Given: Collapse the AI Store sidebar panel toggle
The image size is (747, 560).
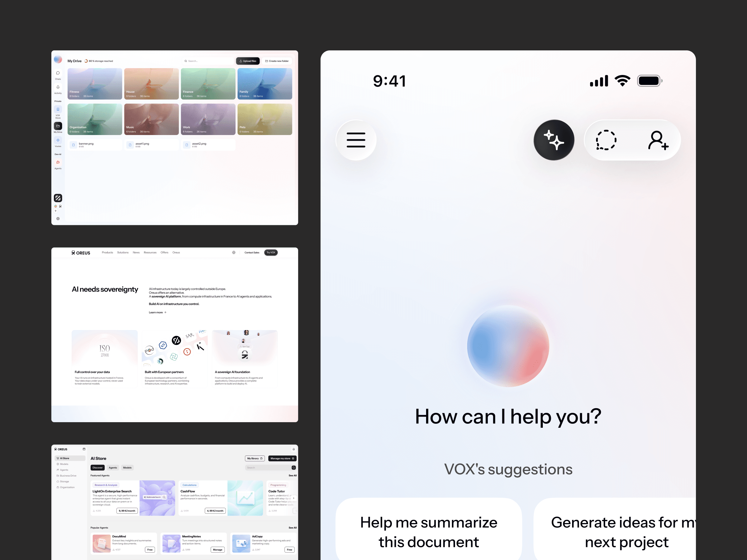Looking at the screenshot, I should 84,449.
